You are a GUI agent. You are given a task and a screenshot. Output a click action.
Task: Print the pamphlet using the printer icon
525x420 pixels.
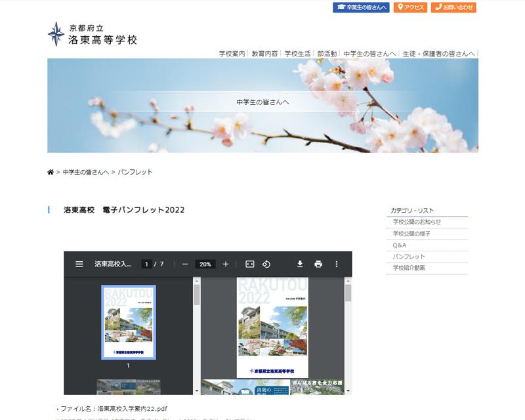(318, 264)
